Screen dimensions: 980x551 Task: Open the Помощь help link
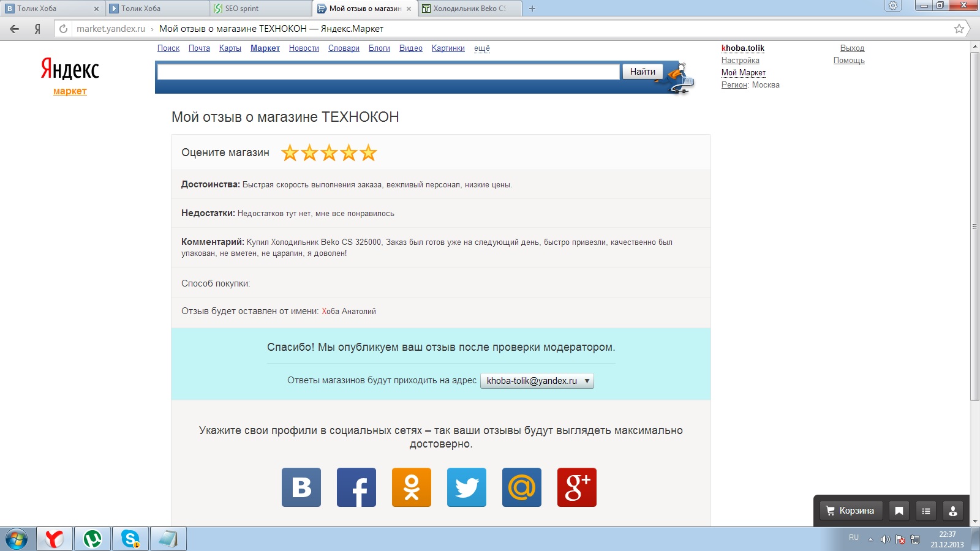pyautogui.click(x=849, y=61)
